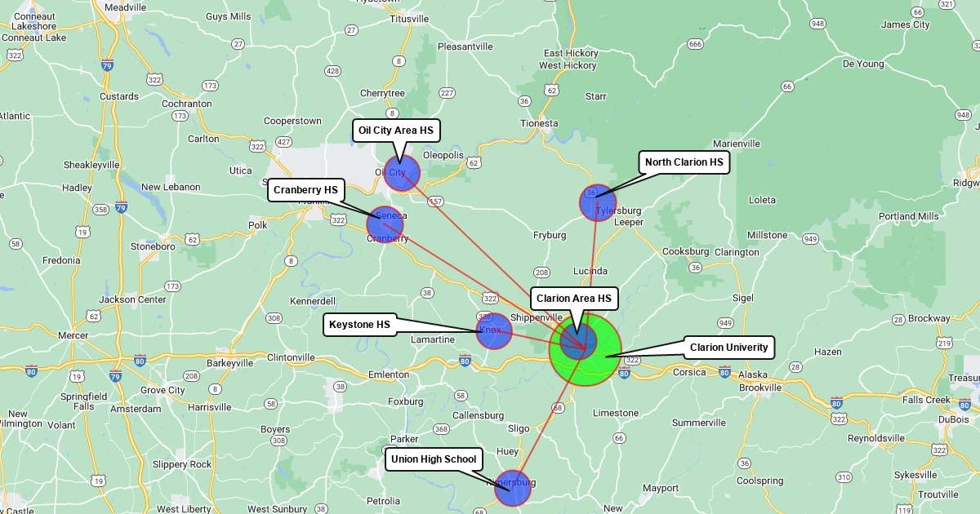Select the Keystone HS blue circle at Knox
Viewport: 980px width, 514px height.
[x=493, y=331]
